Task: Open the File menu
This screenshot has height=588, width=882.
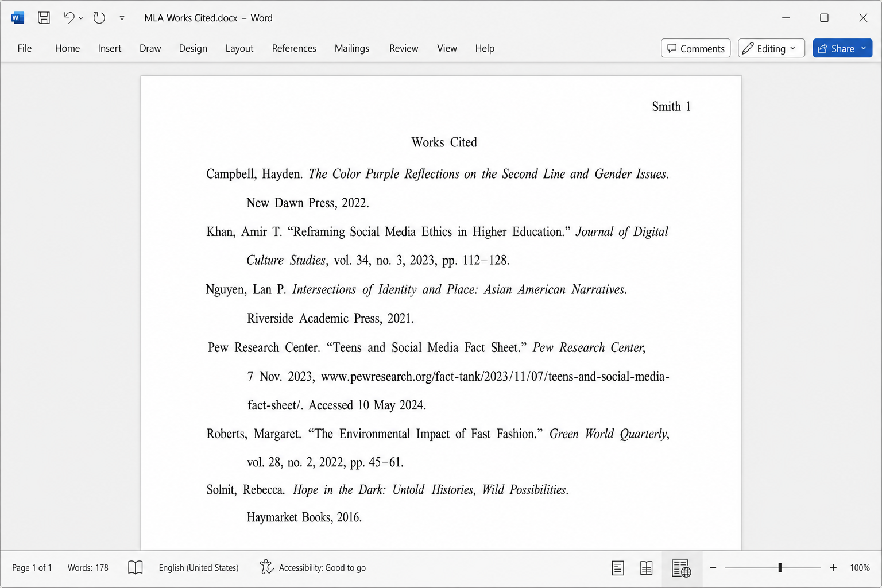Action: tap(25, 48)
